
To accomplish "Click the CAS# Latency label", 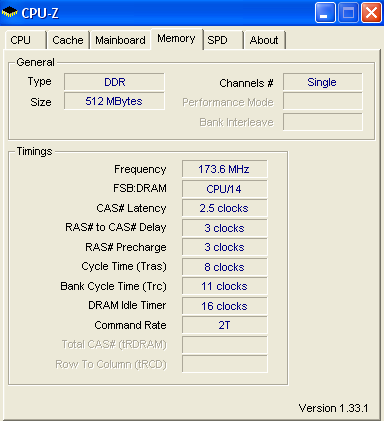I will [131, 208].
